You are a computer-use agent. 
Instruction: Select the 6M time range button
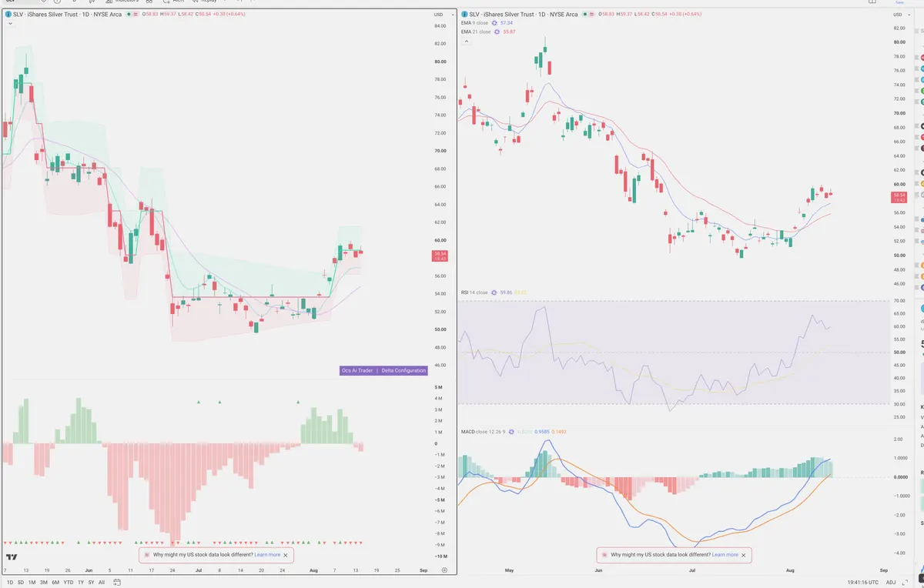pyautogui.click(x=55, y=582)
